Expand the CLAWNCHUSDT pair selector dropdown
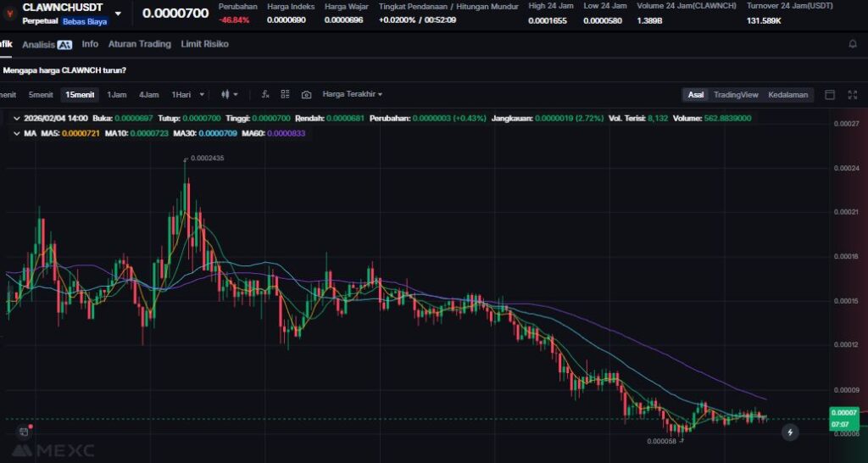This screenshot has height=463, width=868. point(118,14)
